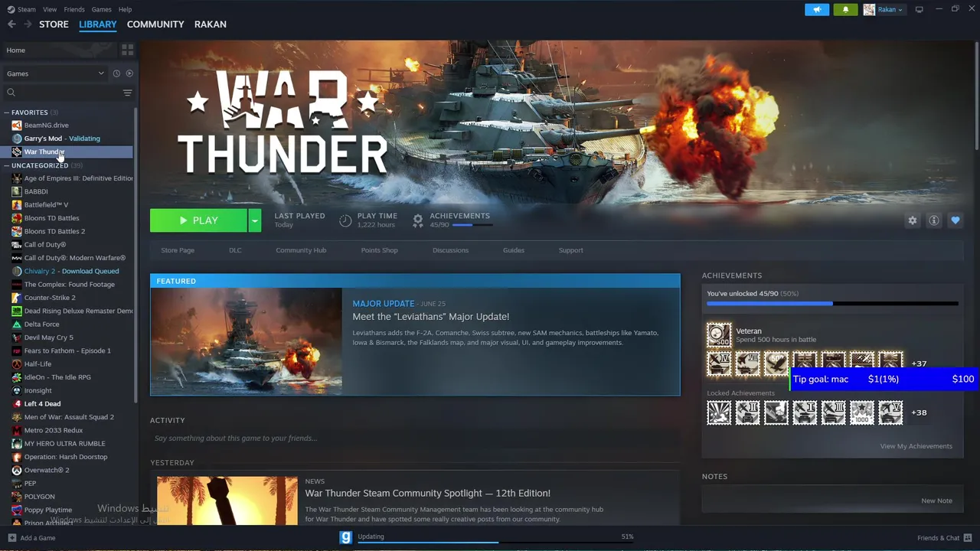Open the Games menu
The image size is (980, 551).
coord(101,9)
